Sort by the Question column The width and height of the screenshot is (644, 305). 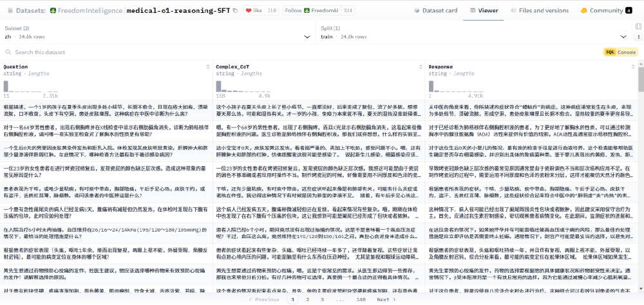208,67
